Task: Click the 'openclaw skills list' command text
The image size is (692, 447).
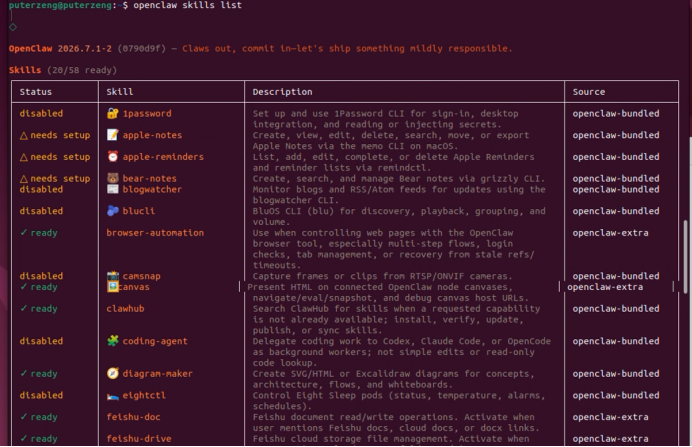Action: tap(188, 5)
